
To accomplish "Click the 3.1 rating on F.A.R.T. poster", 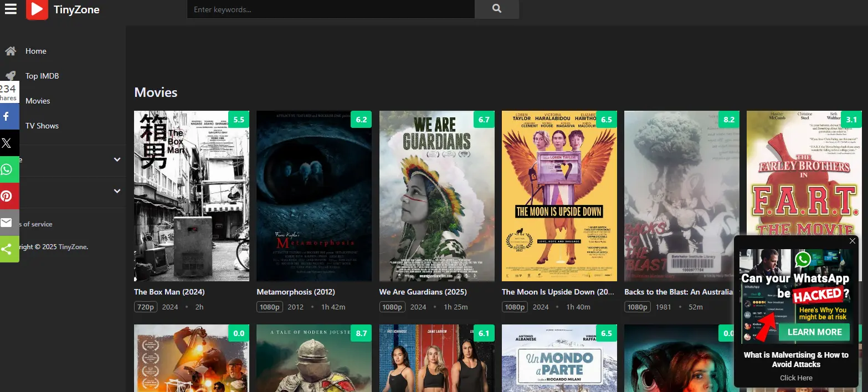I will pos(851,119).
